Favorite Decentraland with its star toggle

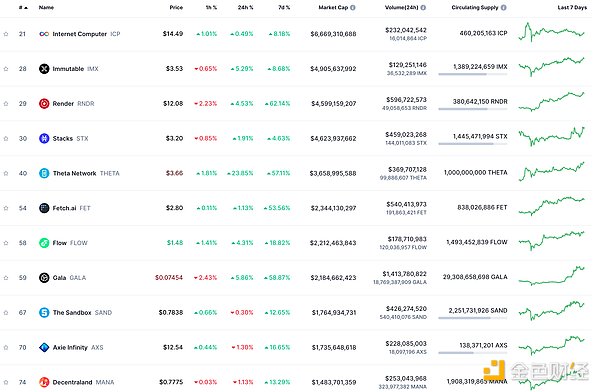pos(6,382)
